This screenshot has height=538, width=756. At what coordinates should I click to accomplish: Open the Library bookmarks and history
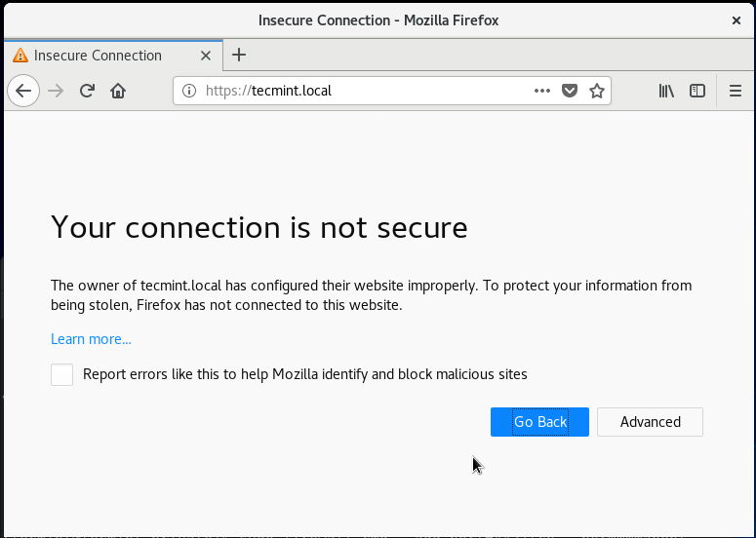click(x=666, y=91)
